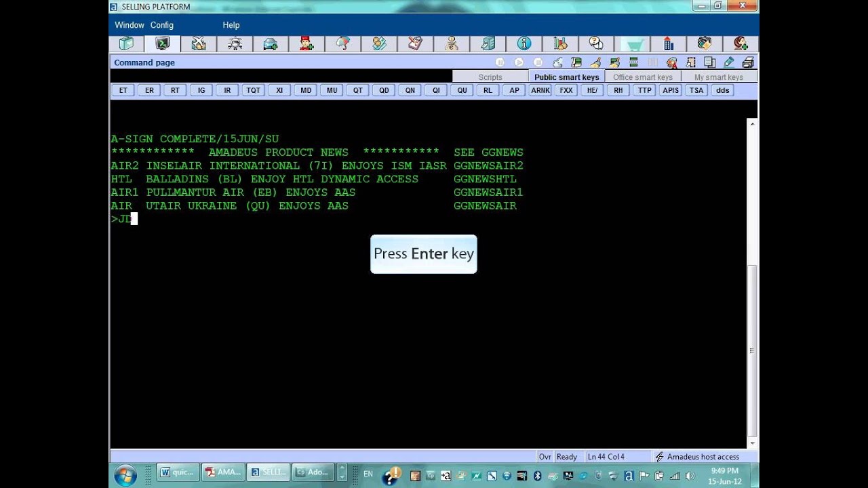This screenshot has width=868, height=488.
Task: Click the person-with-plus profile icon
Action: click(741, 44)
